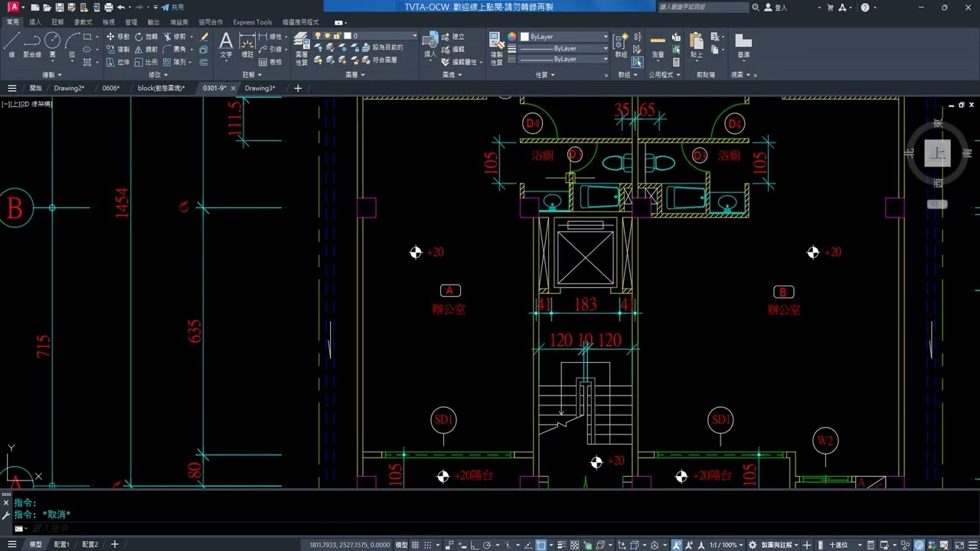Switch to the 註解 (Annotate) ribbon tab
This screenshot has height=551, width=980.
(x=58, y=22)
